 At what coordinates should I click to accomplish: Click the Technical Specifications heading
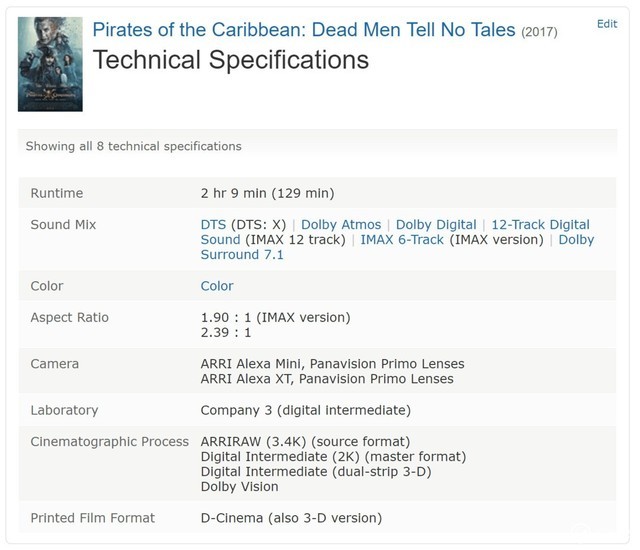[230, 60]
